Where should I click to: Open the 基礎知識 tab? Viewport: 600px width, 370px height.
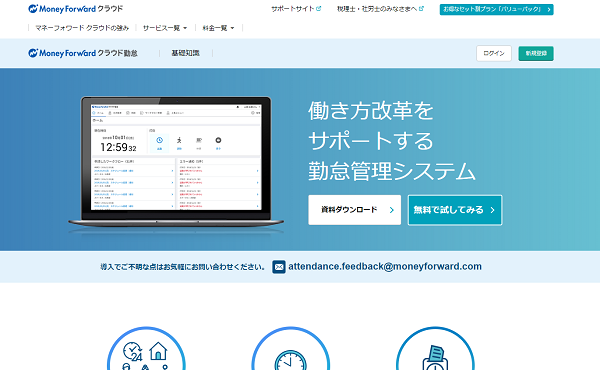coord(186,53)
